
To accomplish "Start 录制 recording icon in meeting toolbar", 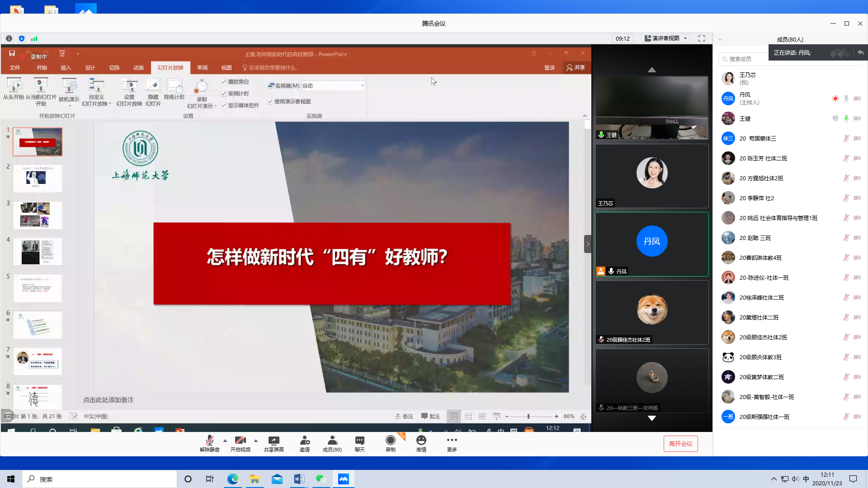I will click(x=390, y=440).
